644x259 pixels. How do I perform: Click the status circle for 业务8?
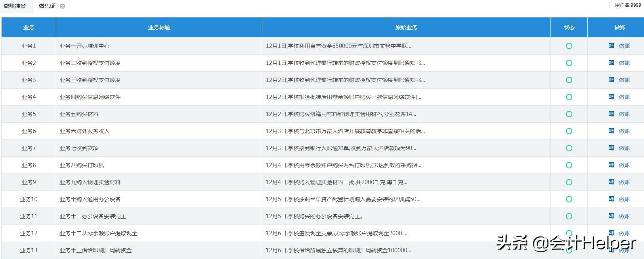click(569, 165)
